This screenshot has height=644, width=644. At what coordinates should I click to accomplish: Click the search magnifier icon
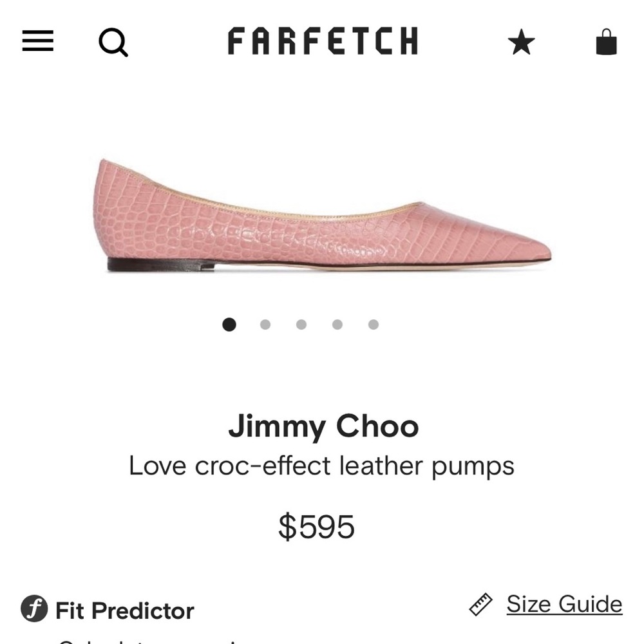(114, 42)
